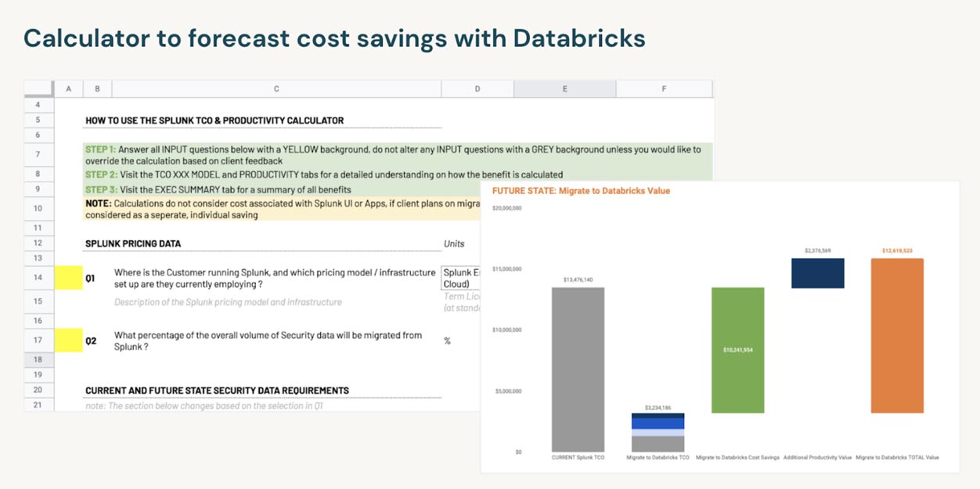Viewport: 980px width, 489px height.
Task: Click the gray CURRENT Splunk TCO bar
Action: tap(578, 369)
